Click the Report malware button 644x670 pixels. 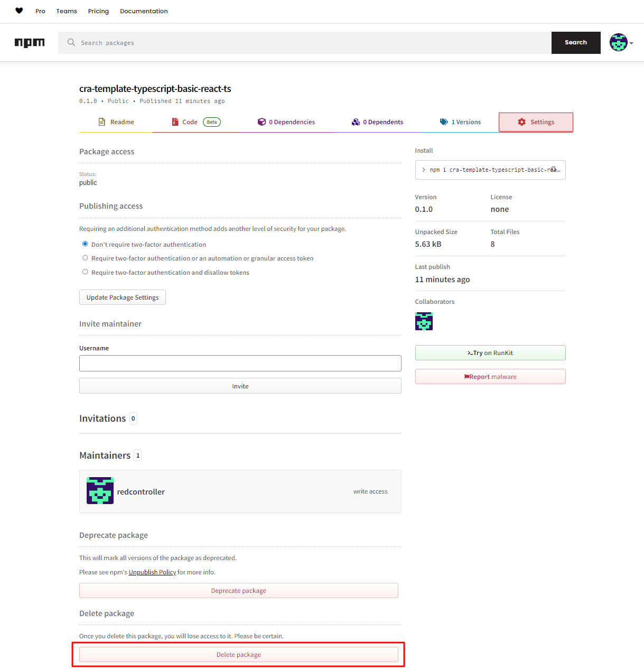pyautogui.click(x=490, y=377)
